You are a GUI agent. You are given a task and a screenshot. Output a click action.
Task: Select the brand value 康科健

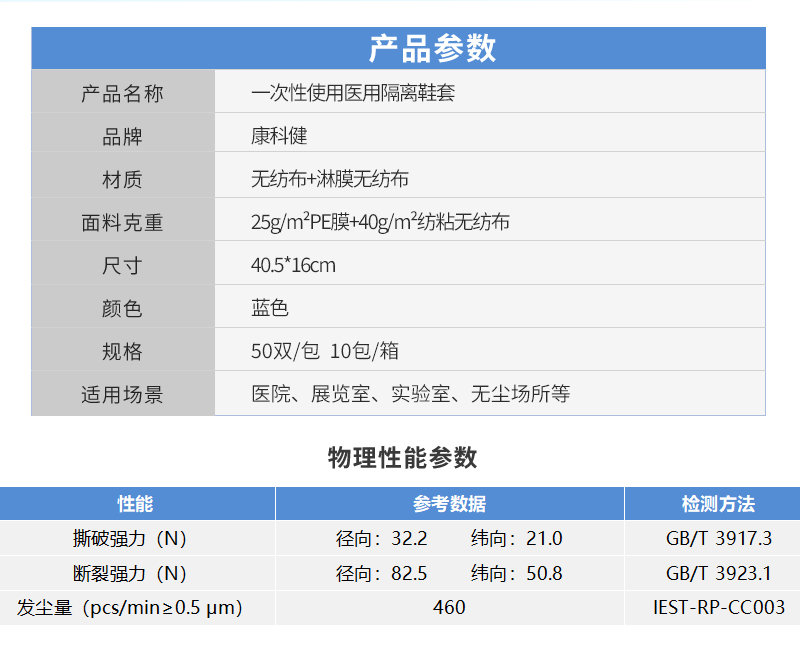coord(279,136)
